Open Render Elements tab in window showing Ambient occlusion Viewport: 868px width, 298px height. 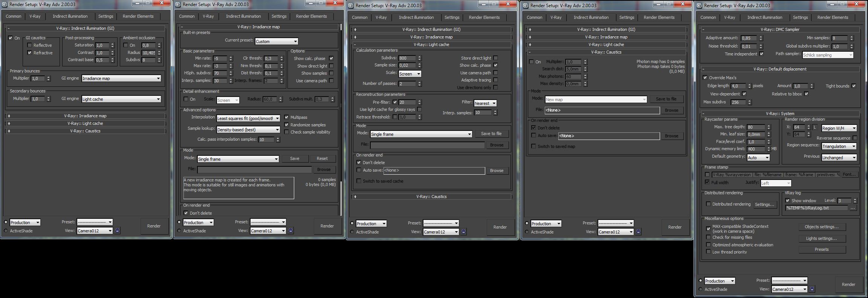tap(138, 17)
